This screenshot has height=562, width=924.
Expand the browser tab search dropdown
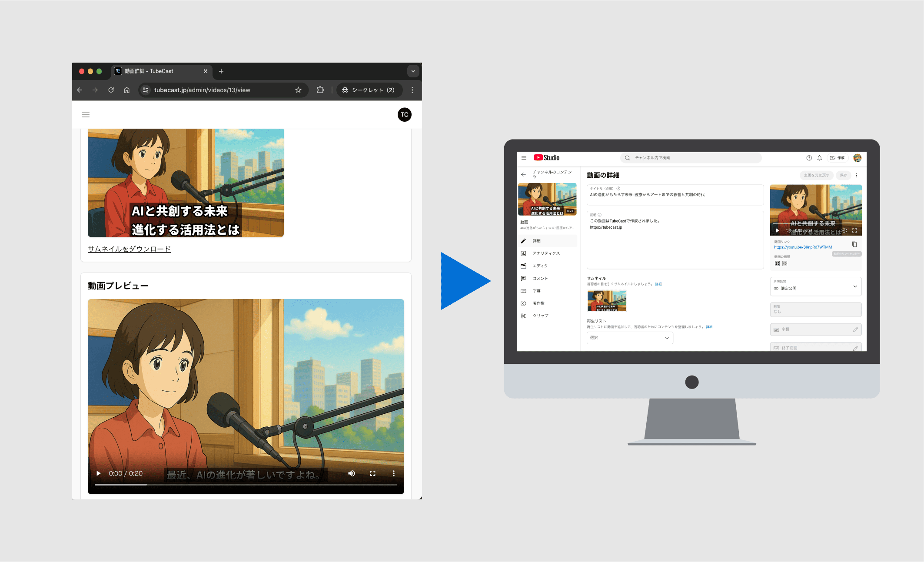(413, 71)
